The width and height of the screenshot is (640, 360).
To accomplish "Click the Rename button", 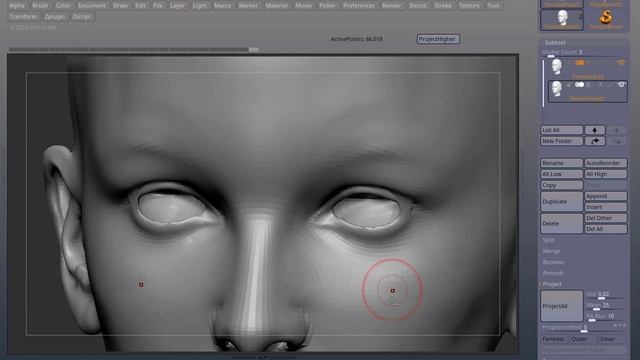I will click(562, 163).
